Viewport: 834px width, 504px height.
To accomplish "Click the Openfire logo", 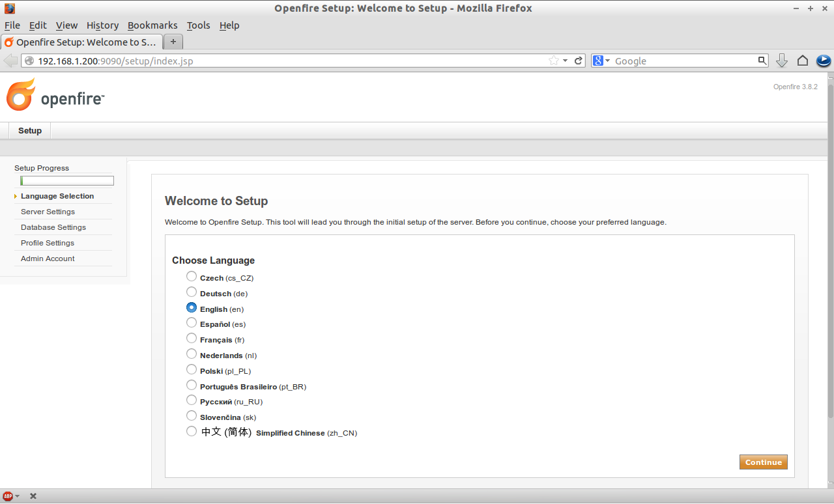I will click(x=55, y=94).
